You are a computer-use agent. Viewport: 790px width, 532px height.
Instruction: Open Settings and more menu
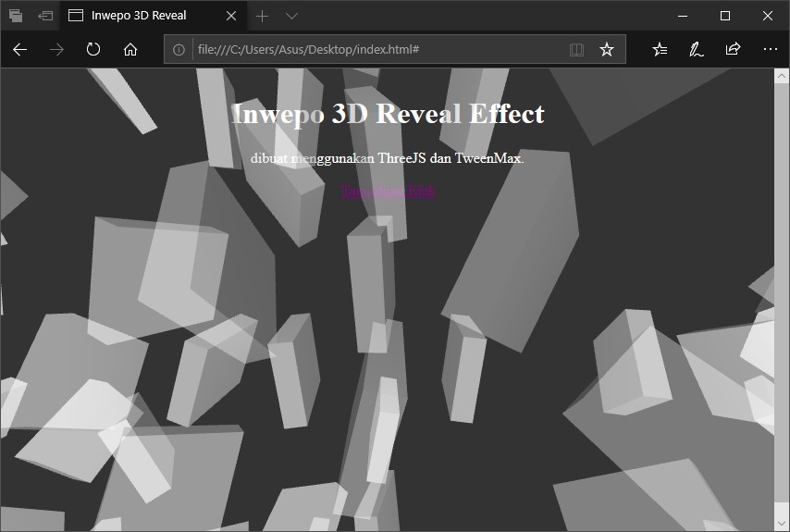coord(770,49)
